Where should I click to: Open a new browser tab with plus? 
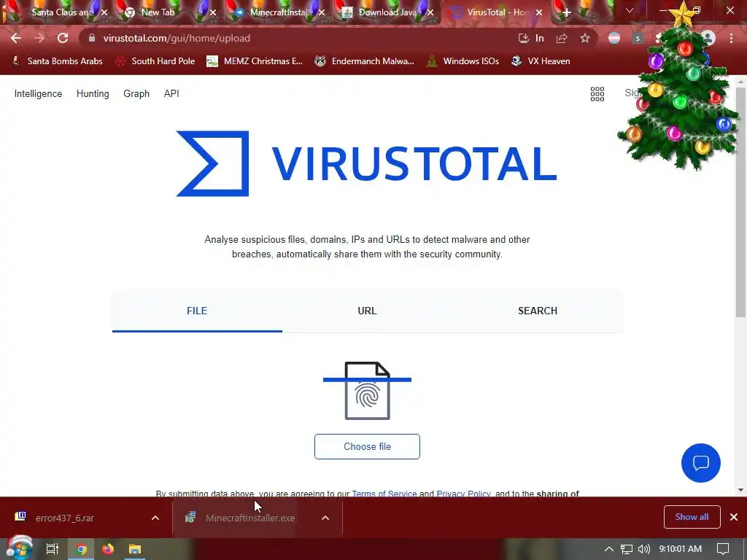[x=566, y=12]
